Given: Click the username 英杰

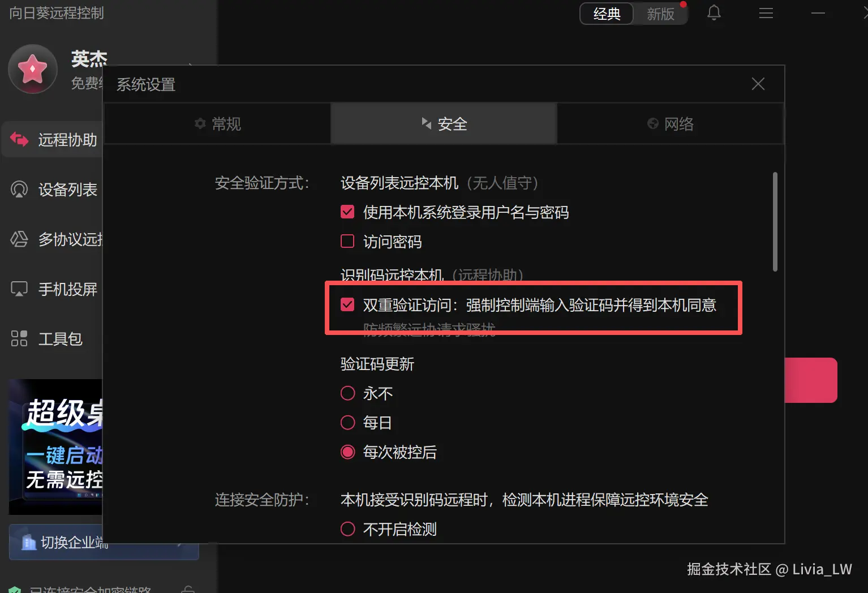Looking at the screenshot, I should 89,58.
